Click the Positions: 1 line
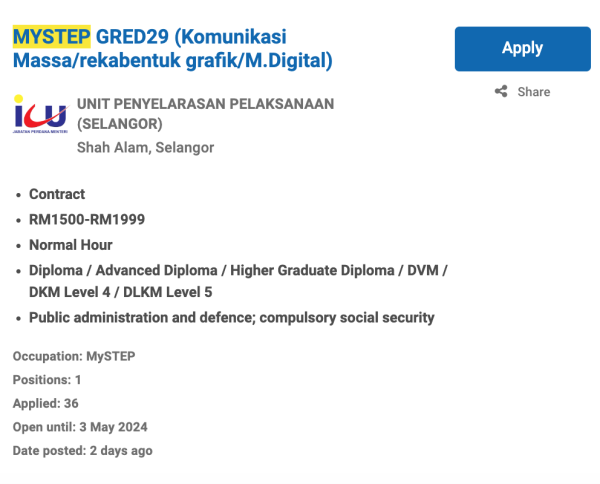Viewport: 600px width, 484px height. (x=47, y=380)
